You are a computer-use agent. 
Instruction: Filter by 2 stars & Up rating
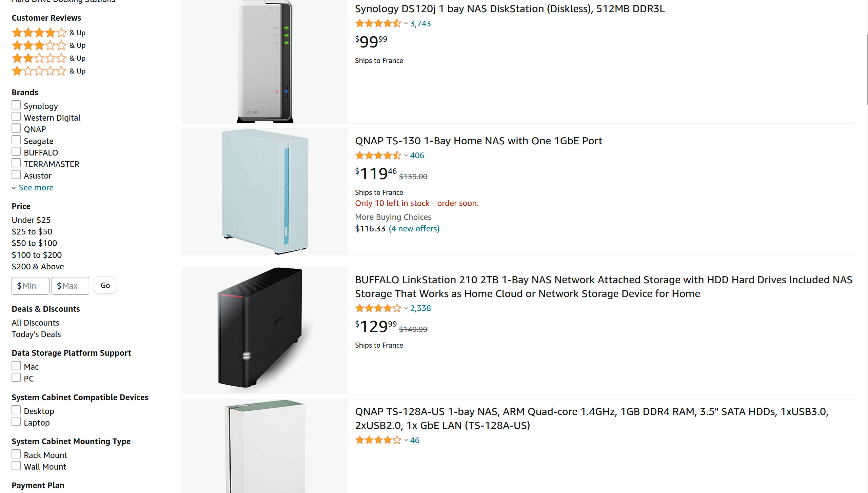(48, 58)
